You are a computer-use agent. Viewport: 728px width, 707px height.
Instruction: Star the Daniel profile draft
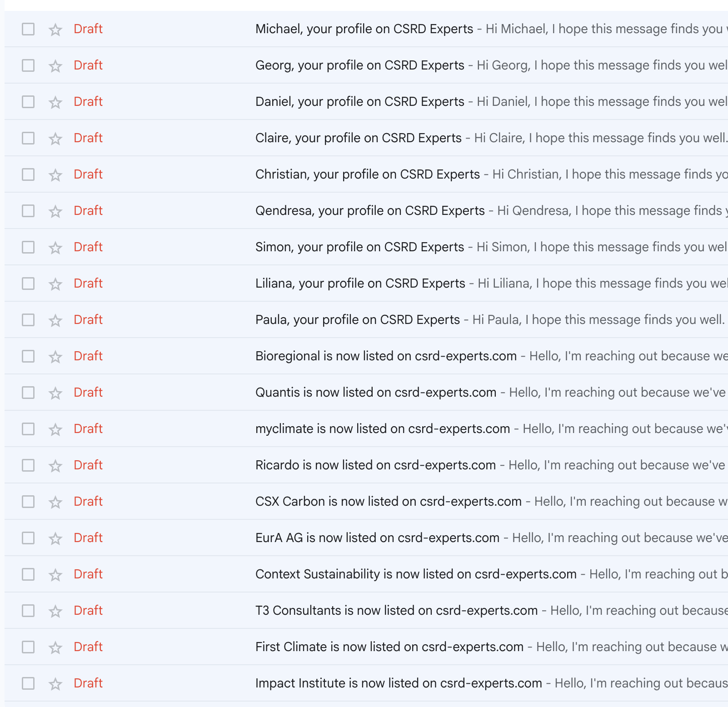(x=55, y=102)
